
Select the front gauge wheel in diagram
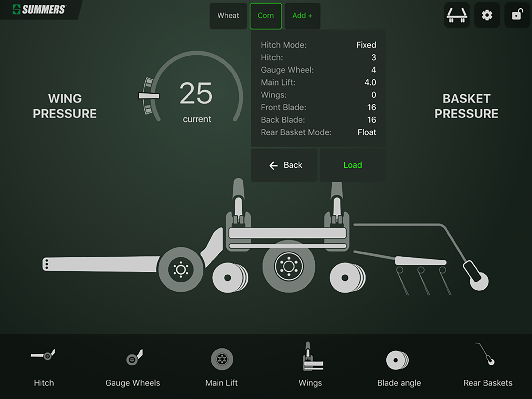pyautogui.click(x=181, y=269)
